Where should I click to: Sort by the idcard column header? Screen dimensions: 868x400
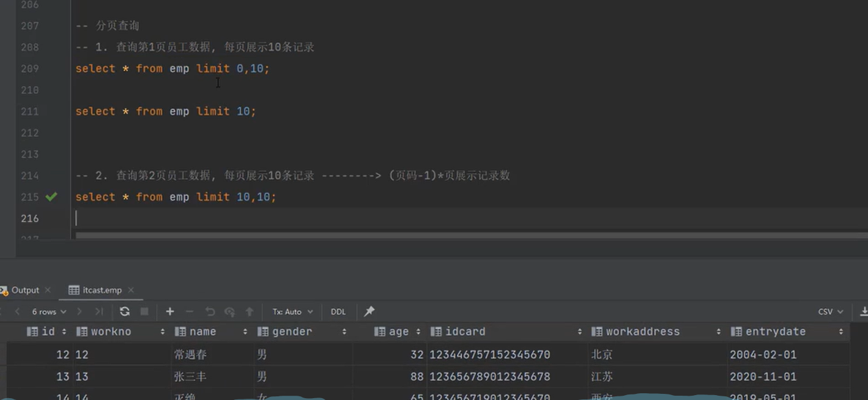(x=507, y=331)
